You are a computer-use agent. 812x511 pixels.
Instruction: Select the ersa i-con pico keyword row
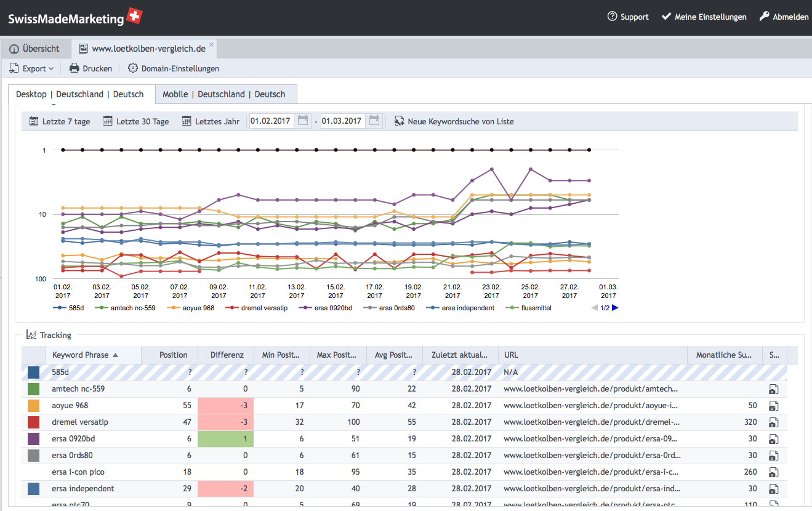coord(404,472)
